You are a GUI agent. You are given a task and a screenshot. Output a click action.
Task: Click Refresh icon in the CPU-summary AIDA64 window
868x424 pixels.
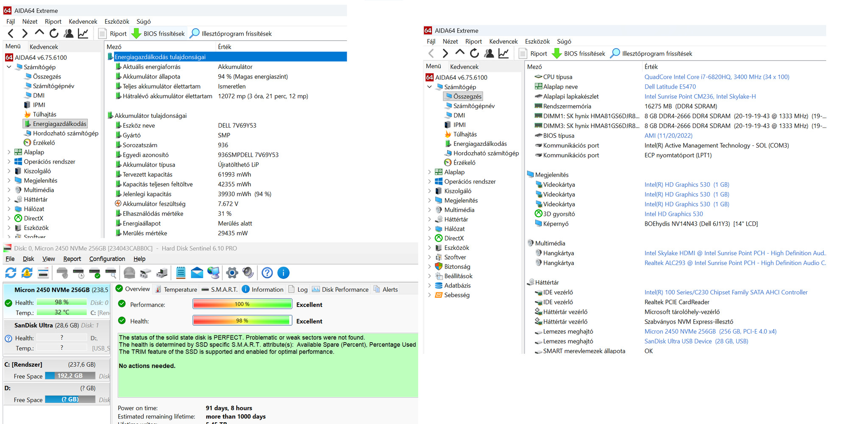coord(474,53)
